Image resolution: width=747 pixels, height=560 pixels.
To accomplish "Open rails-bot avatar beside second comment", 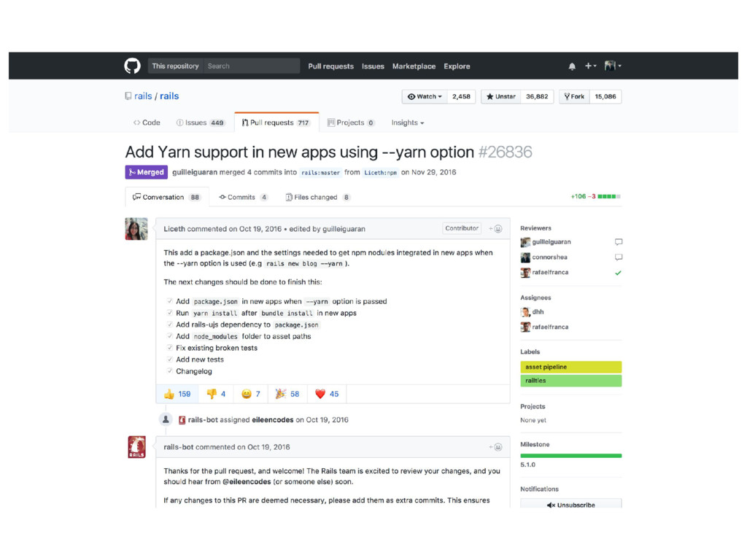I will pyautogui.click(x=136, y=447).
